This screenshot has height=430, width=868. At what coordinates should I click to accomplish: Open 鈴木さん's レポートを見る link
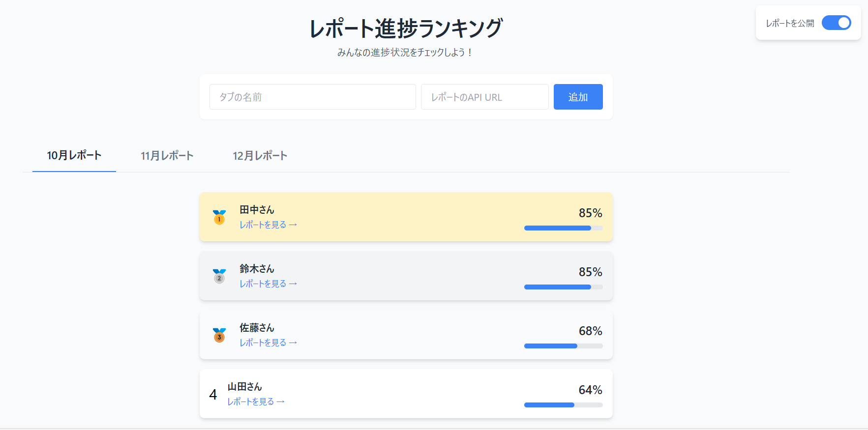point(268,284)
